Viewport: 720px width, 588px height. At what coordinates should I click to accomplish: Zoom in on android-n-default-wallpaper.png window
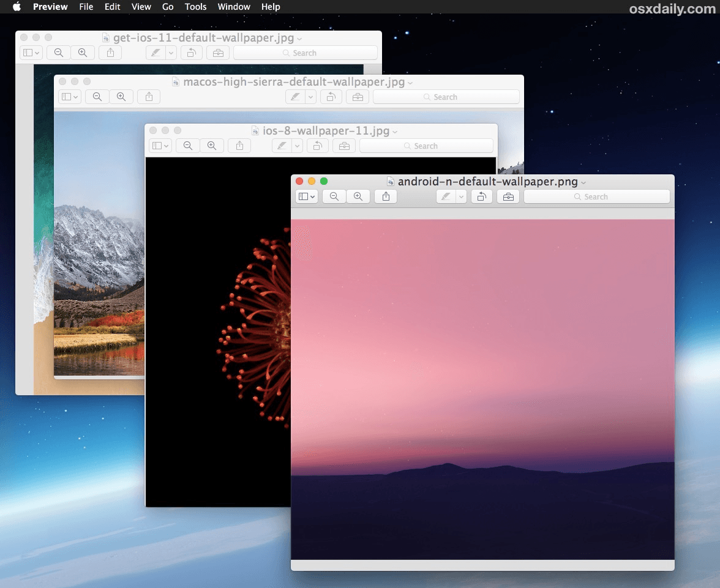[358, 196]
